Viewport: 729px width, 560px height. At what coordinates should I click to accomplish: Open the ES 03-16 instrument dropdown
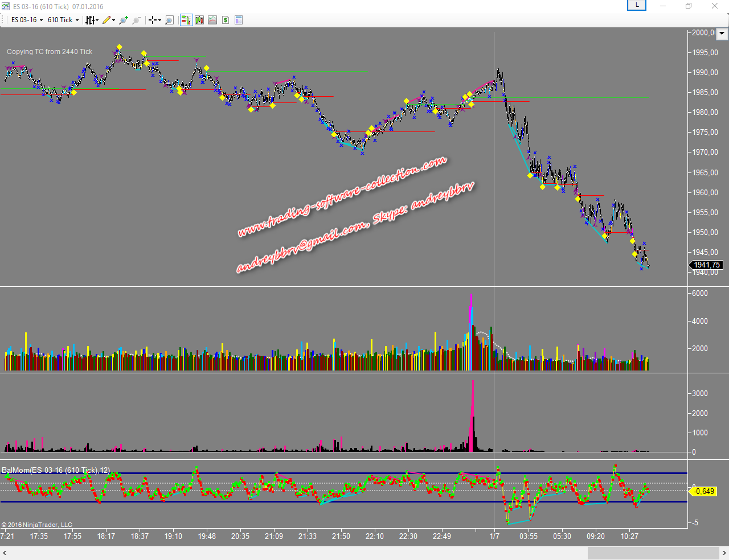(x=27, y=20)
